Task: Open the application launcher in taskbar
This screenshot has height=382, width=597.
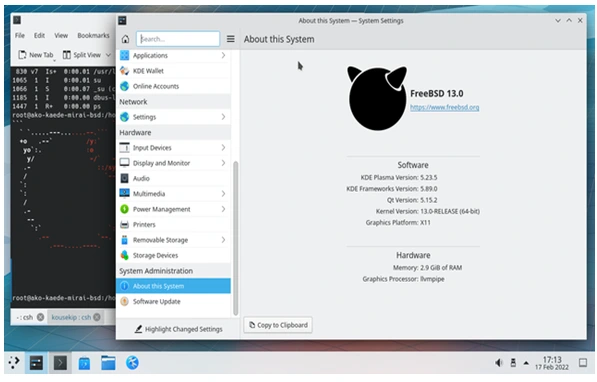Action: click(14, 363)
